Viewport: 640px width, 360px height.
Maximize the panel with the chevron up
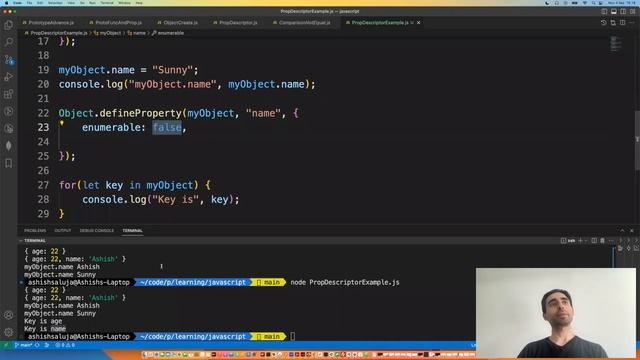click(622, 231)
